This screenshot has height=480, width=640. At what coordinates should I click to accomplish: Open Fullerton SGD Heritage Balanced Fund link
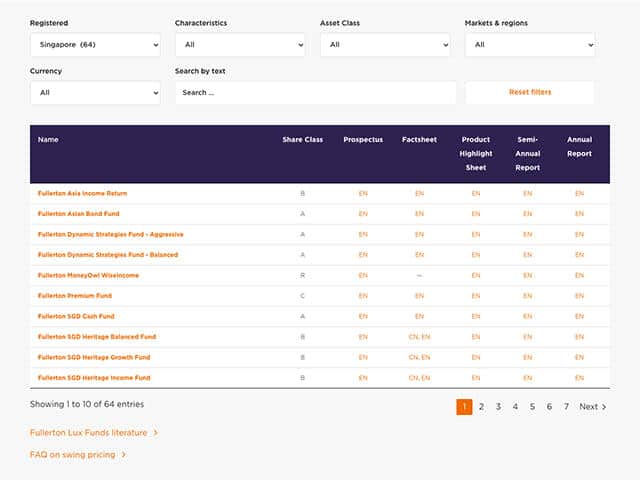pos(97,337)
